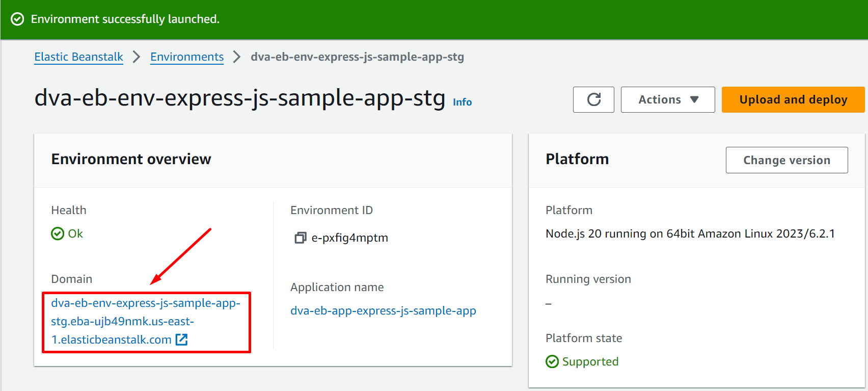Viewport: 868px width, 391px height.
Task: Open the dva-eb-app-express-js-sample-app application link
Action: 383,310
